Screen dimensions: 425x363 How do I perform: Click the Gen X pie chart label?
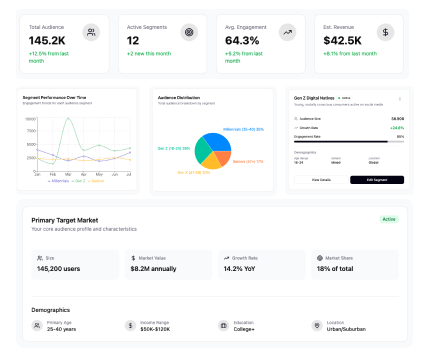[194, 173]
